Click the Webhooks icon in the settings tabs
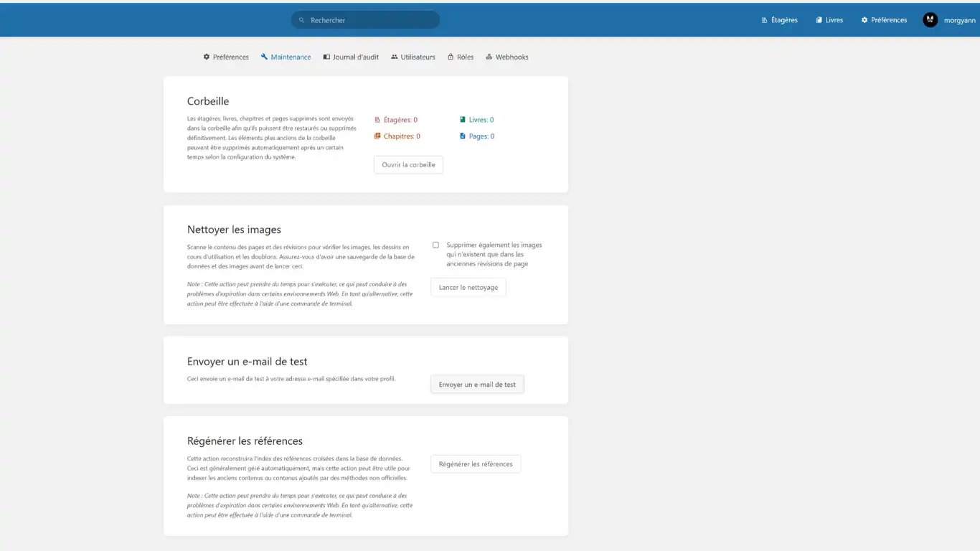This screenshot has height=551, width=980. [489, 57]
